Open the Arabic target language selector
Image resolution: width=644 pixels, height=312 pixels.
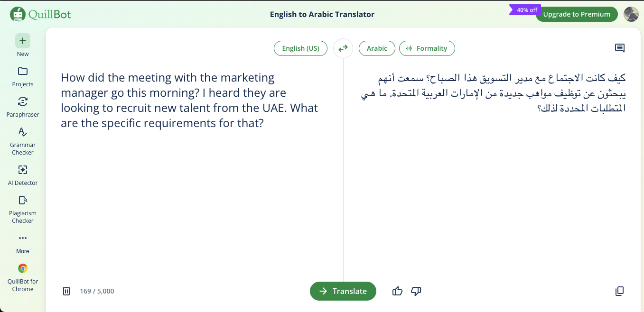[377, 48]
